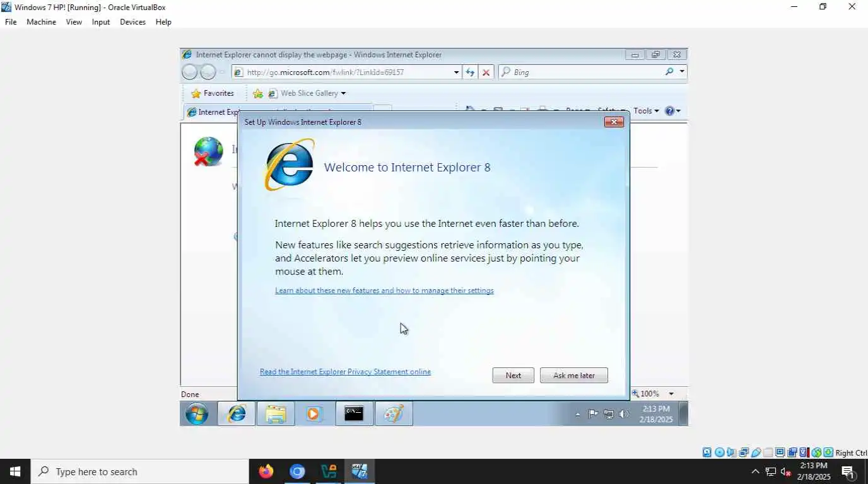Open Chrome from host taskbar
The height and width of the screenshot is (484, 868).
[297, 471]
